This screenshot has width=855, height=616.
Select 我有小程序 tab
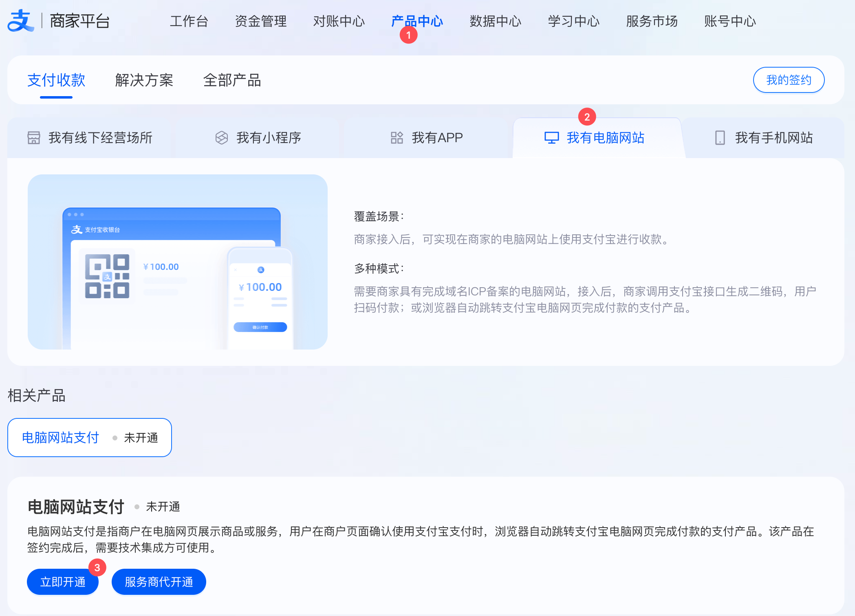[258, 138]
